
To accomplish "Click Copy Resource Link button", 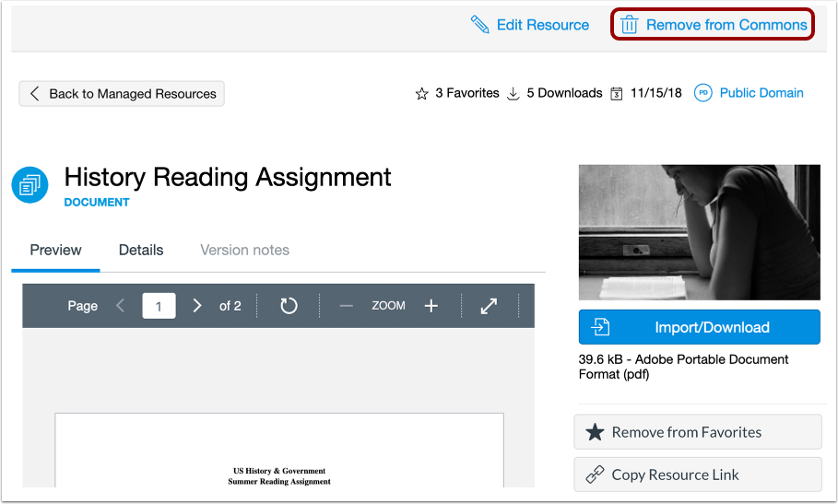I will [698, 475].
